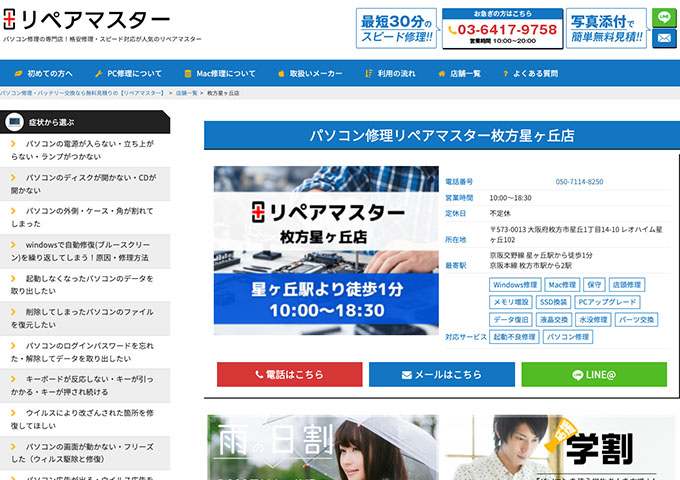
Task: Click the home breadcrumb link for リペアマスター
Action: coord(82,93)
